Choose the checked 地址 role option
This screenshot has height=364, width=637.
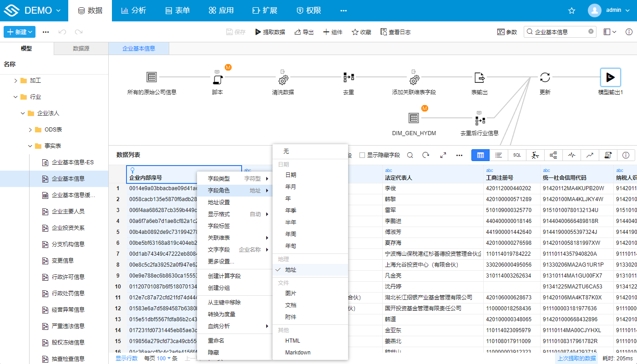[291, 270]
